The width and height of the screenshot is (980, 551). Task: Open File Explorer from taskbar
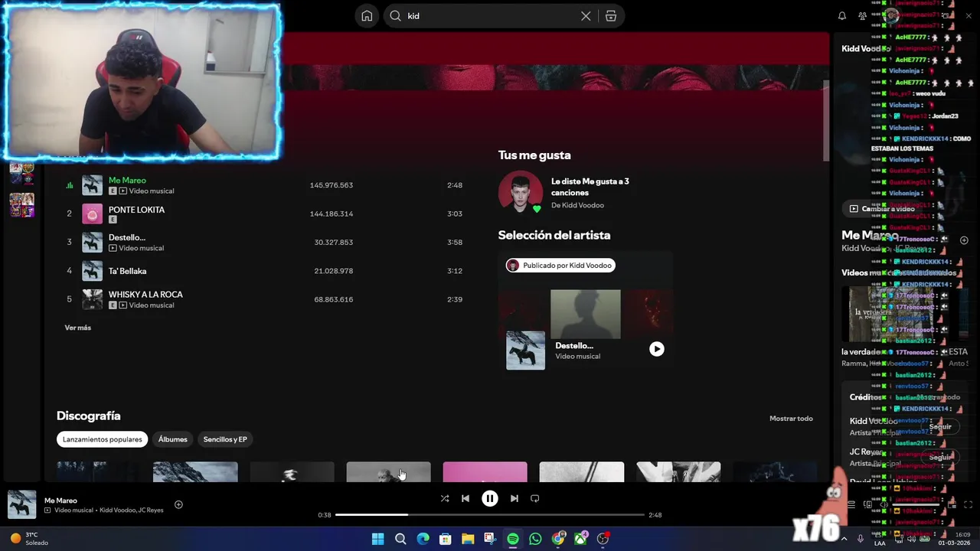468,539
